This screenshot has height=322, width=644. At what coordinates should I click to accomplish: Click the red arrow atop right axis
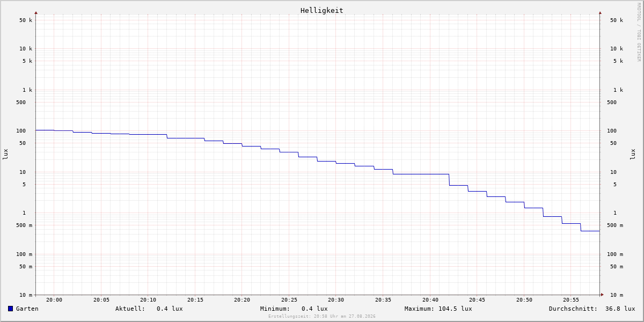(x=600, y=12)
